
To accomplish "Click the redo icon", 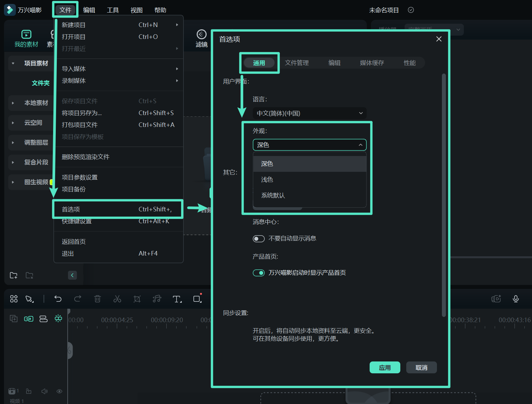I will (x=78, y=299).
